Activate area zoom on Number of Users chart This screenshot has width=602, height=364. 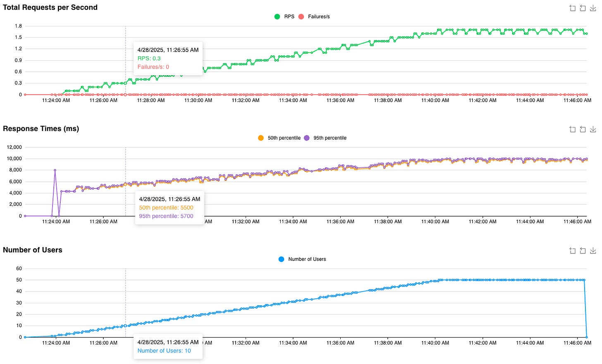[x=573, y=251]
